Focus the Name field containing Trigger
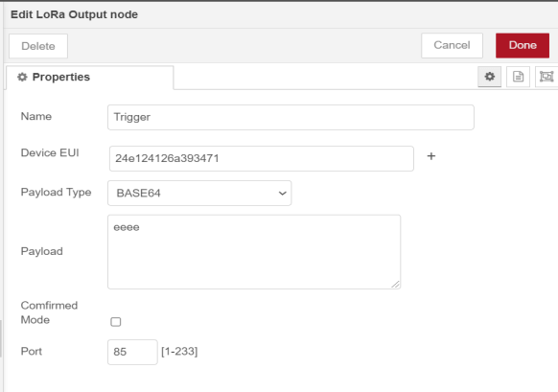This screenshot has width=558, height=392. (291, 117)
